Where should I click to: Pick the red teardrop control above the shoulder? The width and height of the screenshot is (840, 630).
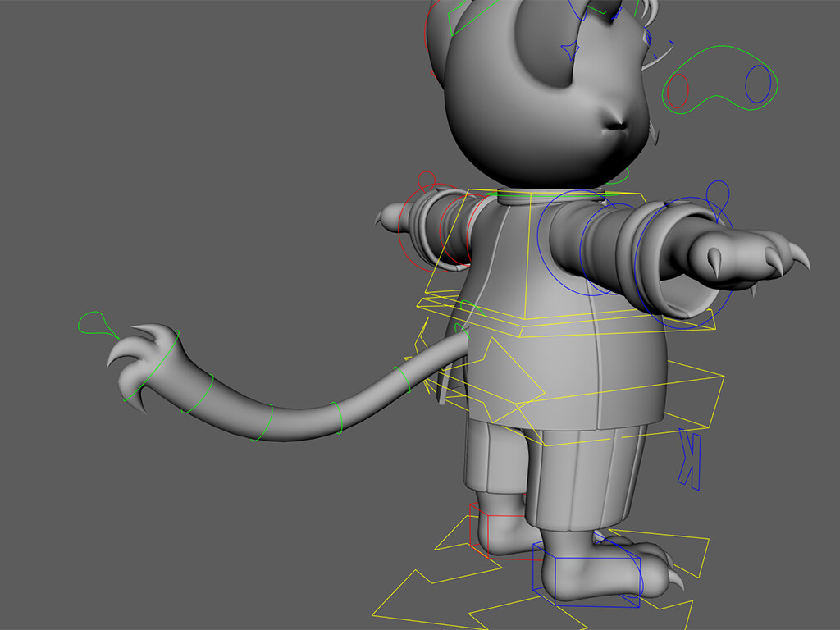(x=427, y=181)
